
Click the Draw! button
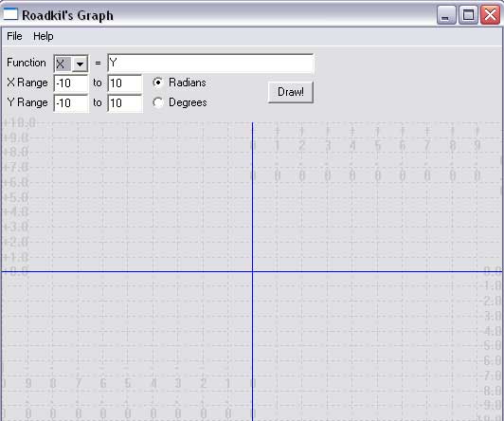click(291, 92)
